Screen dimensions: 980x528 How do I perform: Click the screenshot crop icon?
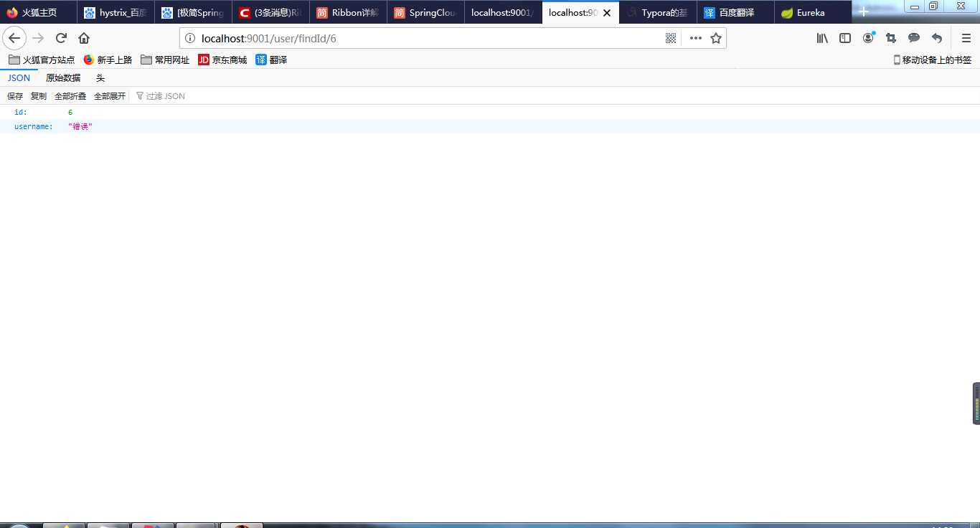[x=891, y=38]
